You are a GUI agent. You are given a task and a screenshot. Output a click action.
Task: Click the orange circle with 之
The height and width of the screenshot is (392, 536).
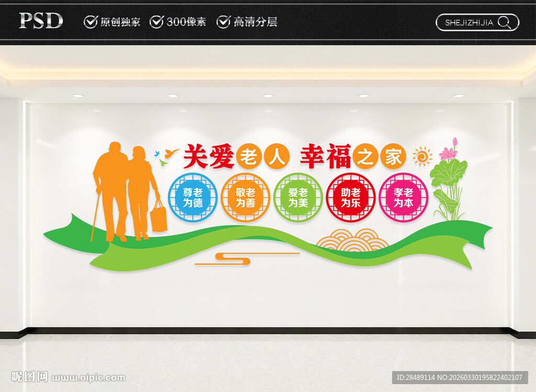(365, 156)
